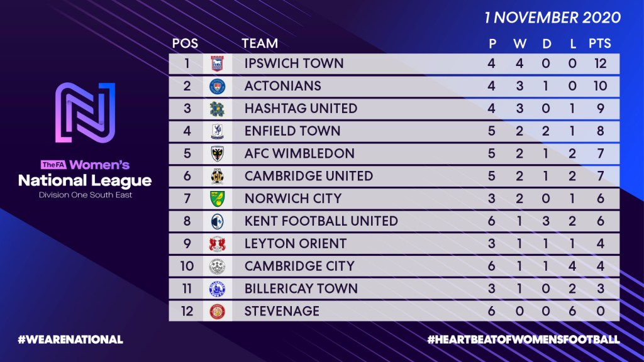This screenshot has height=362, width=644.
Task: Select the Cambridge City team name
Action: (299, 266)
